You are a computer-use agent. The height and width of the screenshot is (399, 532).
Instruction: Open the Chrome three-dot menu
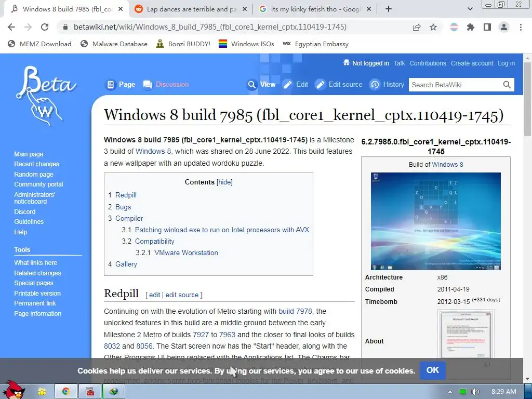click(521, 27)
